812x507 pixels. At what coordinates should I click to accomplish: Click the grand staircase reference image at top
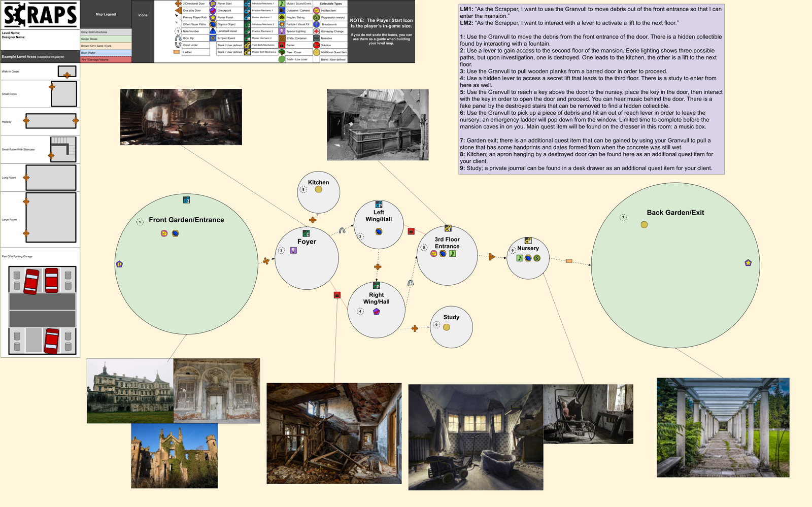click(x=181, y=117)
